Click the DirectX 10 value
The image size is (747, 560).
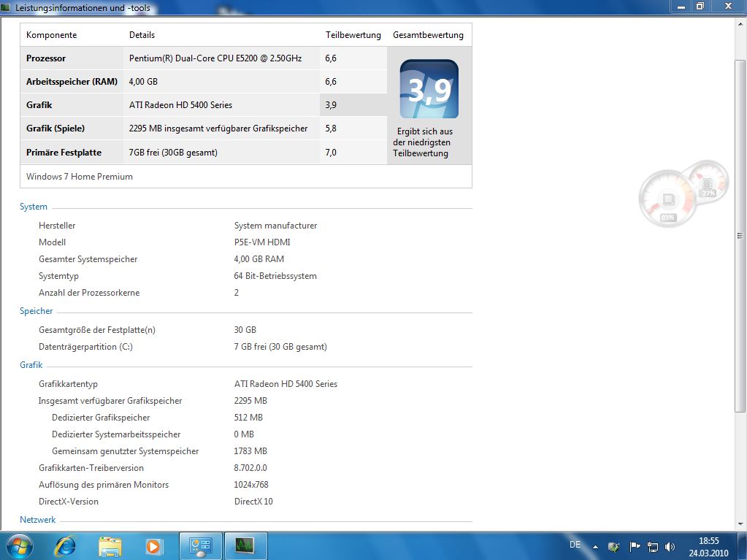pyautogui.click(x=253, y=501)
